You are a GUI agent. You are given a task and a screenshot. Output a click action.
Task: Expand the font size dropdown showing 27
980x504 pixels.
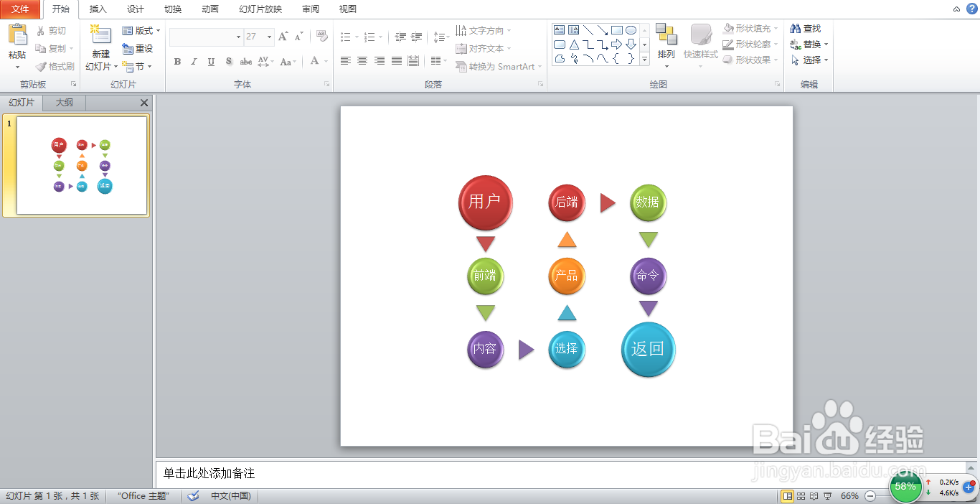pos(270,37)
